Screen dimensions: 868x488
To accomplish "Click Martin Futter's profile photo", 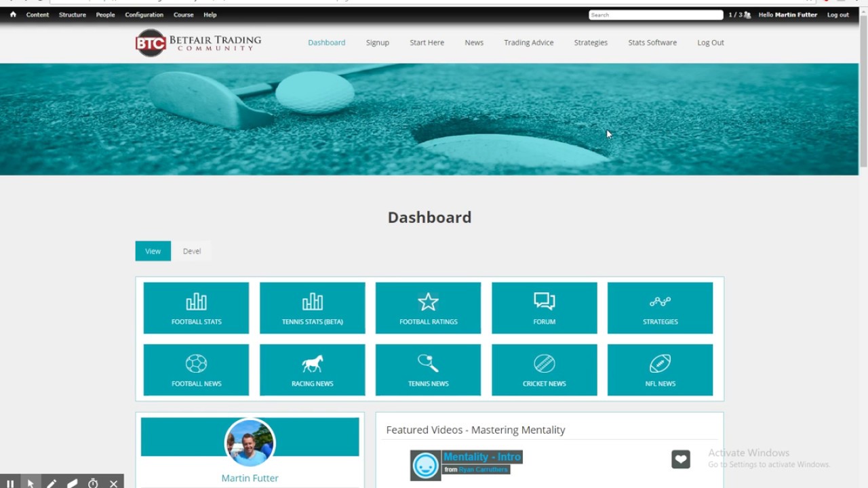I will click(250, 443).
